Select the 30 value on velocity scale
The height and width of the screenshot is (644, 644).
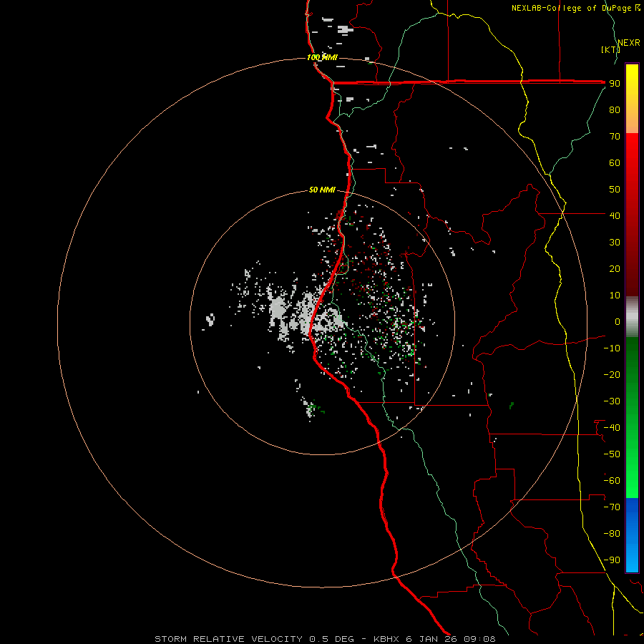click(x=615, y=243)
